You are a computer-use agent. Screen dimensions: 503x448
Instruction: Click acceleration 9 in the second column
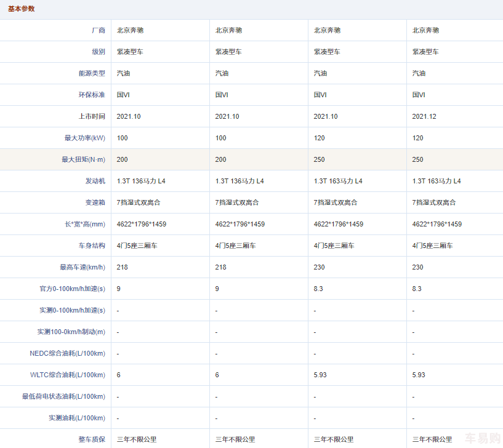pos(217,289)
